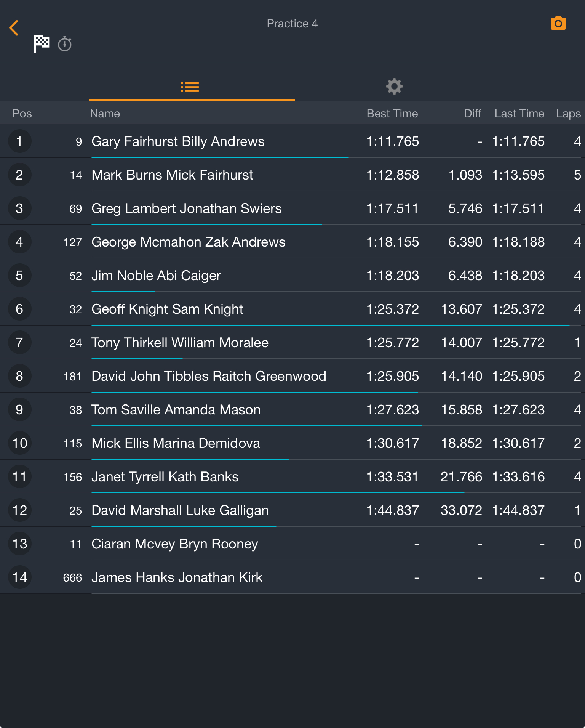This screenshot has height=728, width=585.
Task: Tap position badge 10
Action: tap(19, 443)
